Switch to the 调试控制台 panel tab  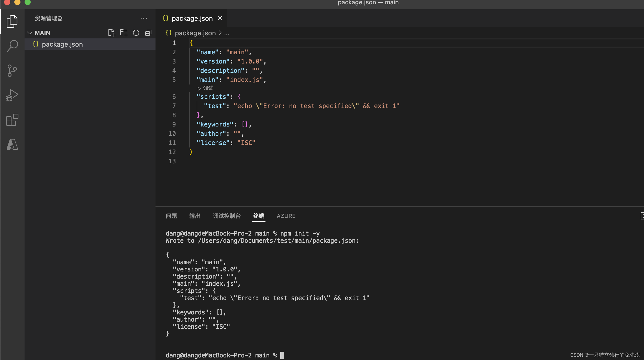click(227, 216)
